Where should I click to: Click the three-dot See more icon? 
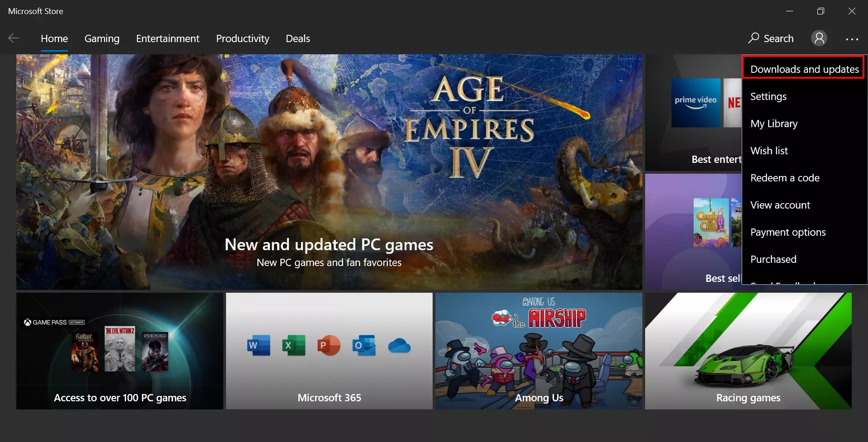click(x=852, y=39)
